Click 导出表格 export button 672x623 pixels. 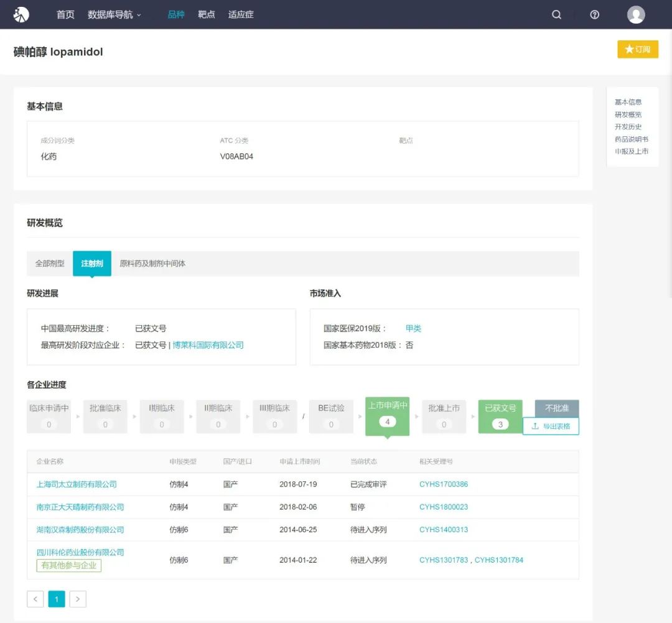click(551, 426)
